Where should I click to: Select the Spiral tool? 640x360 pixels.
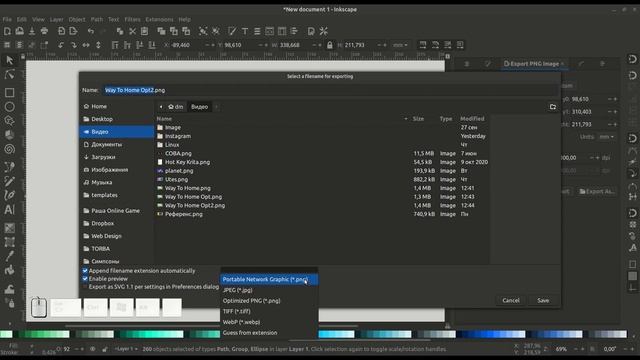click(x=9, y=149)
